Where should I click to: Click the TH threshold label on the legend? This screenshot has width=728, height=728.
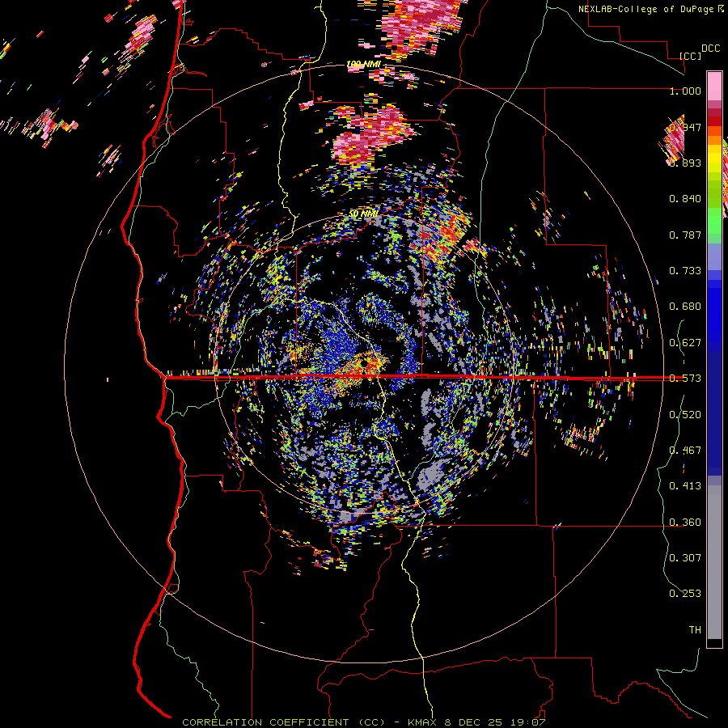coord(695,629)
